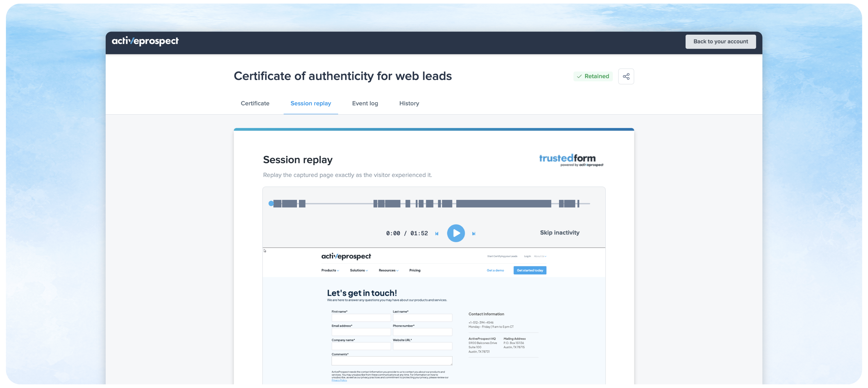Skip to next event in replay
868x388 pixels.
pyautogui.click(x=473, y=233)
